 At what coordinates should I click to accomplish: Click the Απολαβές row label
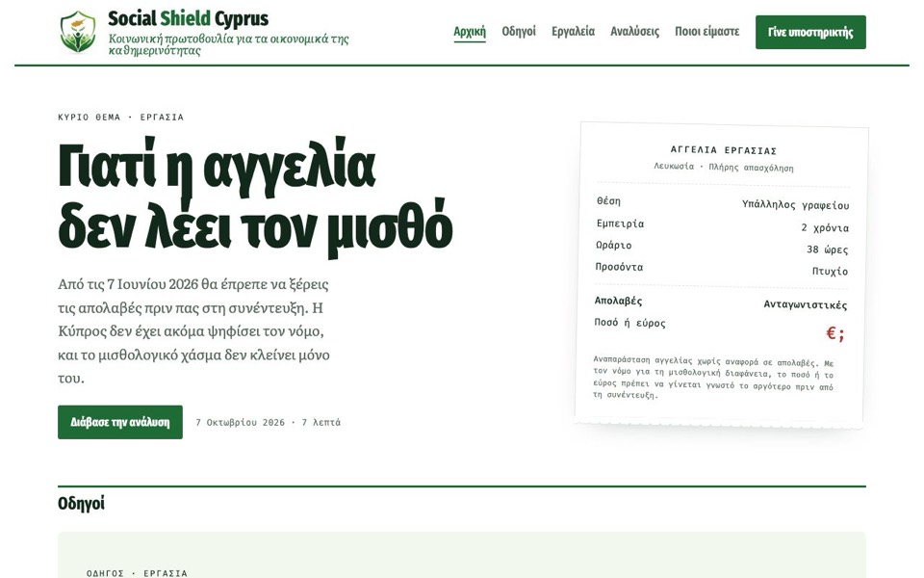coord(618,301)
